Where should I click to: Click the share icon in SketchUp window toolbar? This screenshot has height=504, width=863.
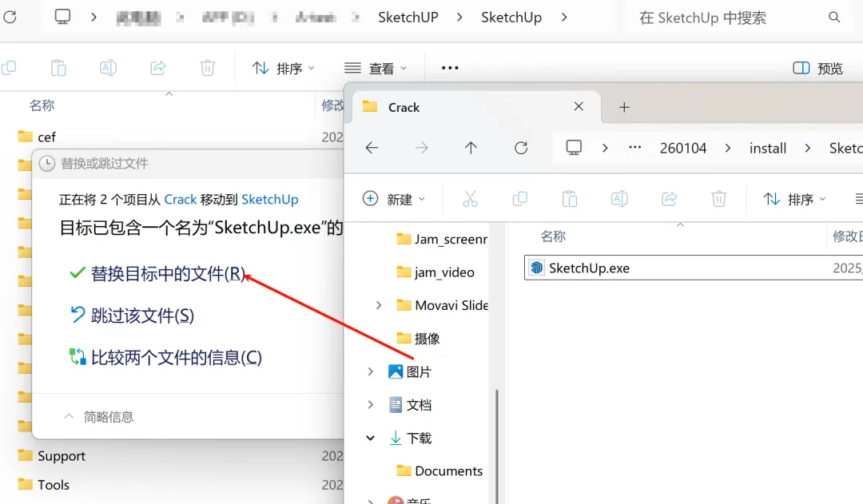(158, 68)
